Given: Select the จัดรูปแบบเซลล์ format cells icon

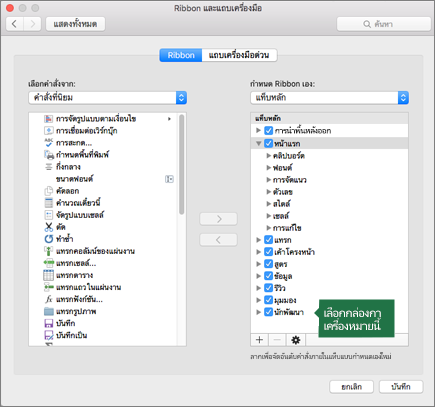Looking at the screenshot, I should (x=49, y=215).
